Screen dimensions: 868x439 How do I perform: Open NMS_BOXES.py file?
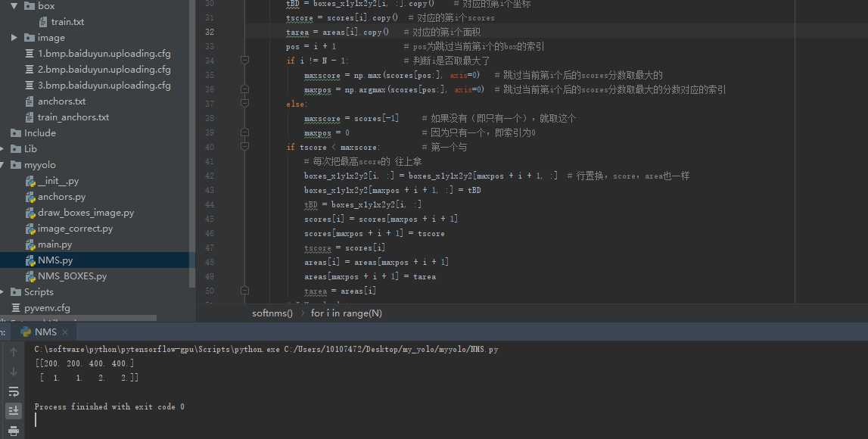[x=72, y=276]
